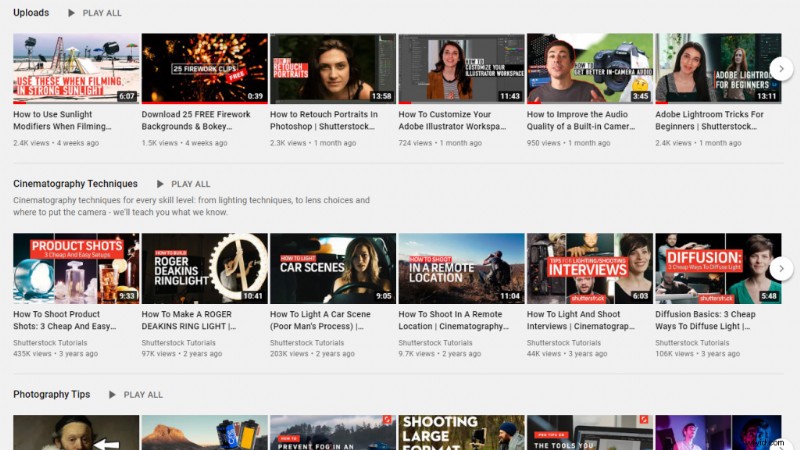The height and width of the screenshot is (450, 800).
Task: Click title How To Make A ROGER DEAKINS RING LIGHT
Action: [x=189, y=320]
